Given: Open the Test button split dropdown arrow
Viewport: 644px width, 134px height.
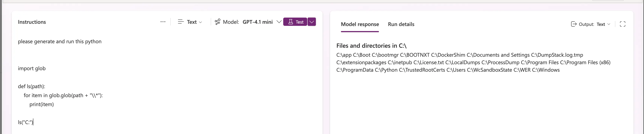Looking at the screenshot, I should tap(312, 22).
